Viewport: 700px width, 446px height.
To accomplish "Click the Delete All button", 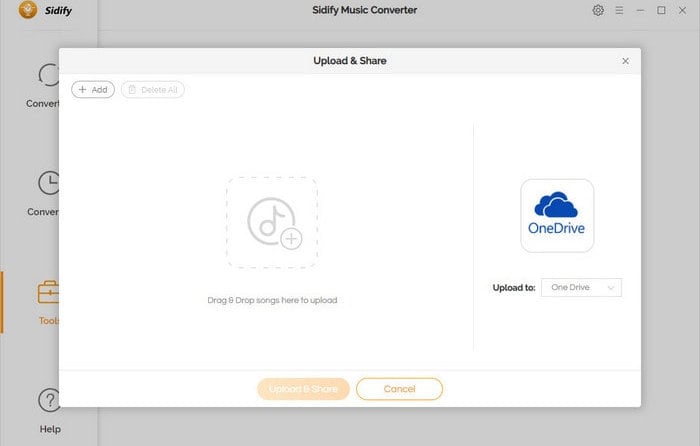I will coord(153,90).
